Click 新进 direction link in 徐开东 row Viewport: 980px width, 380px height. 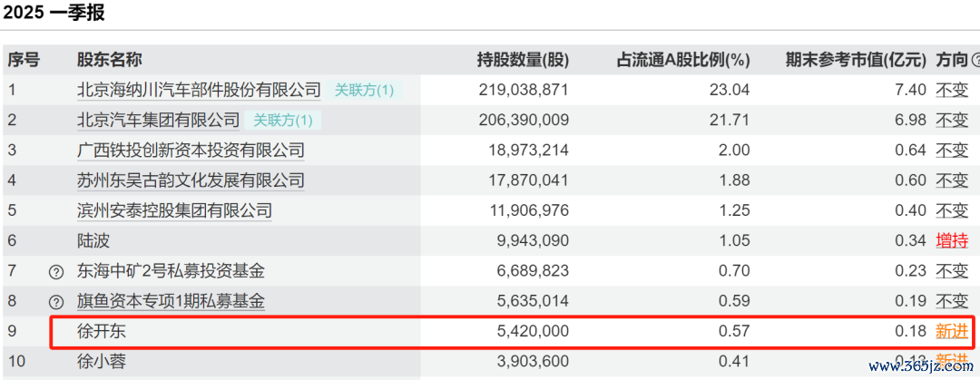pos(952,331)
